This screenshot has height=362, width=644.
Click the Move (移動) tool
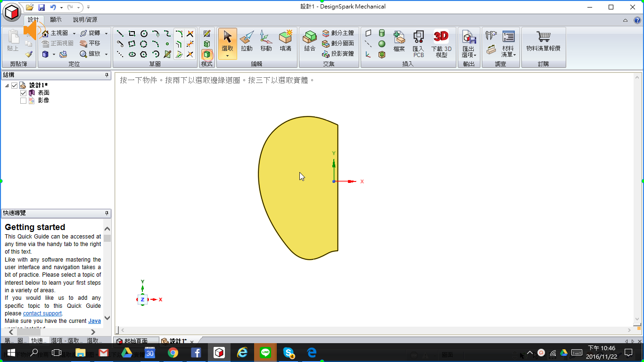click(266, 41)
